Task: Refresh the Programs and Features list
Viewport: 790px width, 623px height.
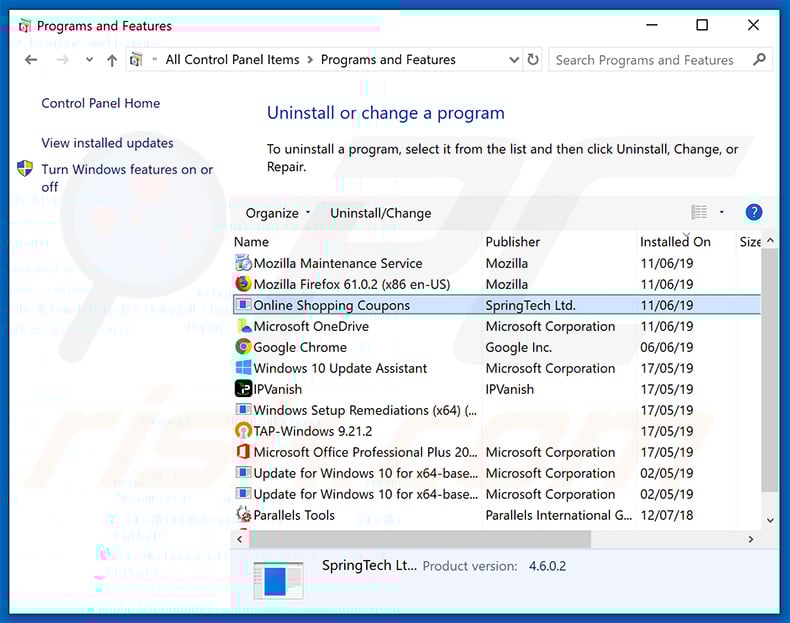Action: (x=533, y=60)
